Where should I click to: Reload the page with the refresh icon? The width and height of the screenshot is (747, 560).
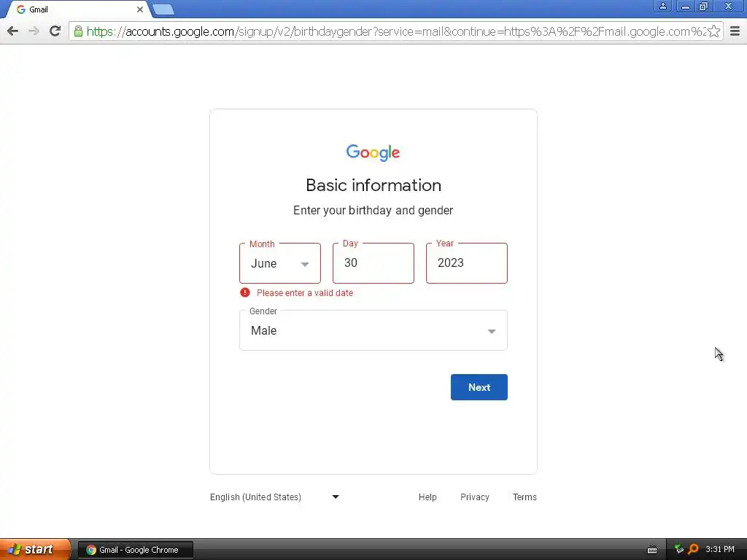pyautogui.click(x=55, y=31)
